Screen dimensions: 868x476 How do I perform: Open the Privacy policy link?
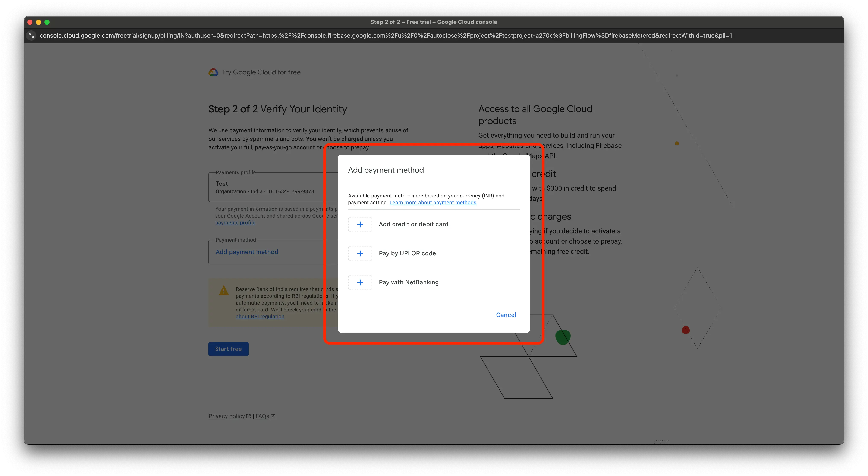pyautogui.click(x=226, y=416)
